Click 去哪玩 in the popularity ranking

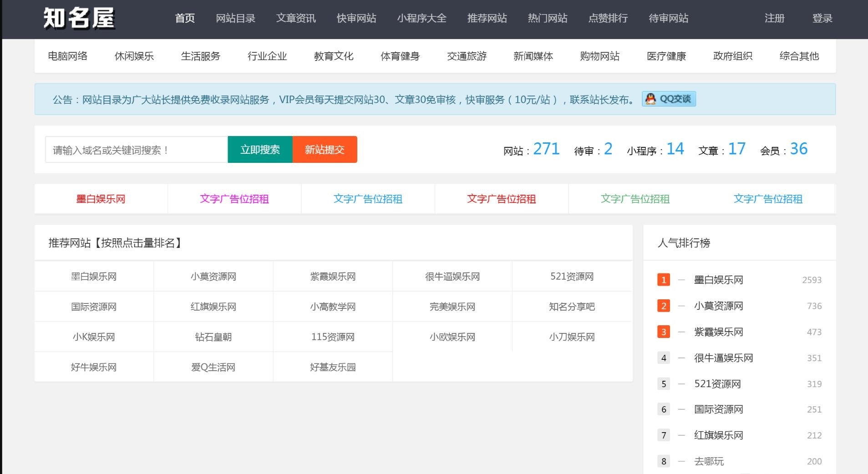(x=709, y=461)
